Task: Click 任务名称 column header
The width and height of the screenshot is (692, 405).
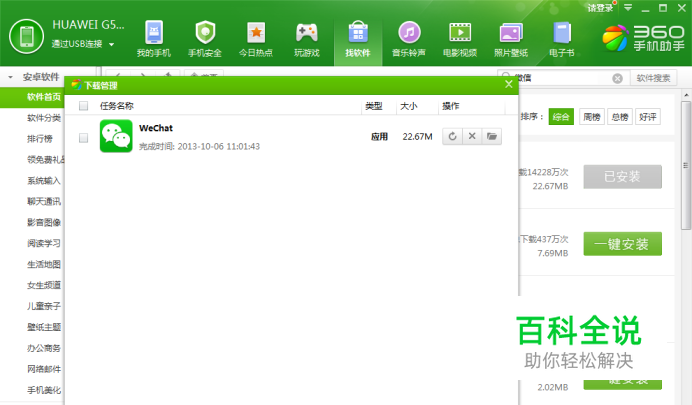Action: click(117, 106)
